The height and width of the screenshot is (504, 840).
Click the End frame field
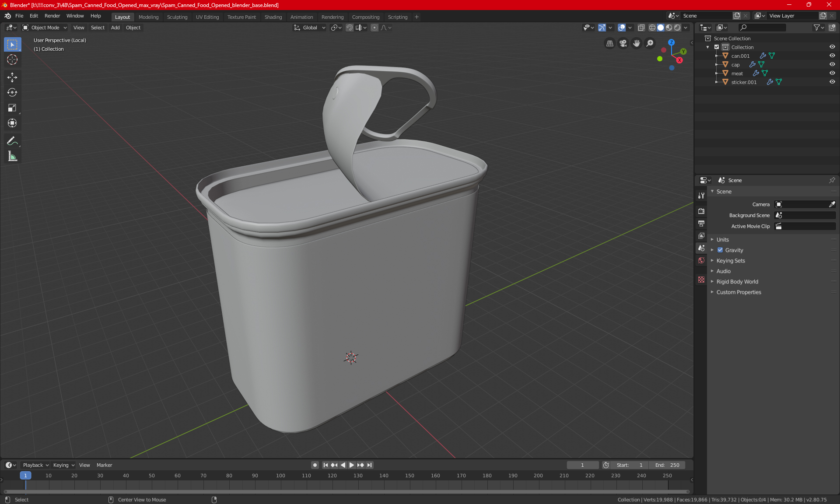pyautogui.click(x=667, y=465)
